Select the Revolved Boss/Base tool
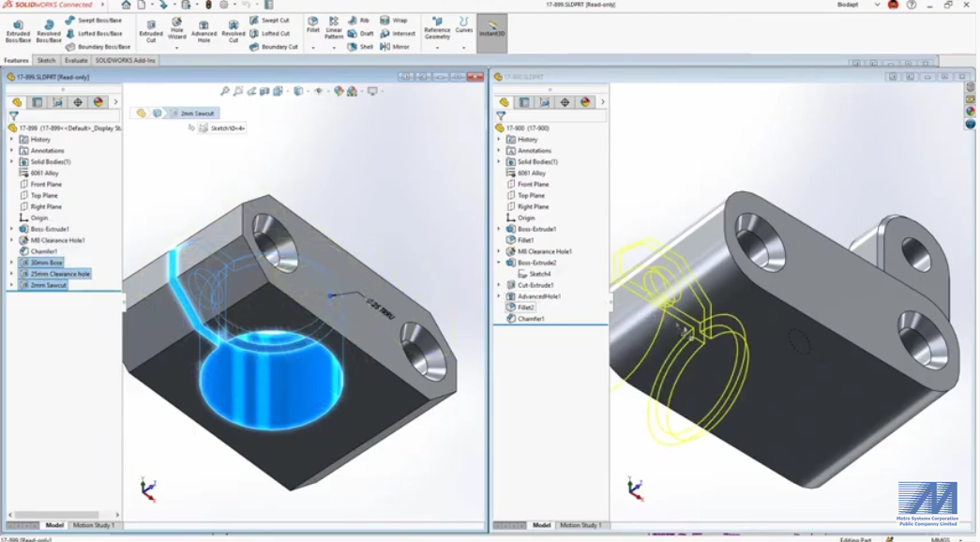Viewport: 980px width, 542px height. click(x=49, y=31)
